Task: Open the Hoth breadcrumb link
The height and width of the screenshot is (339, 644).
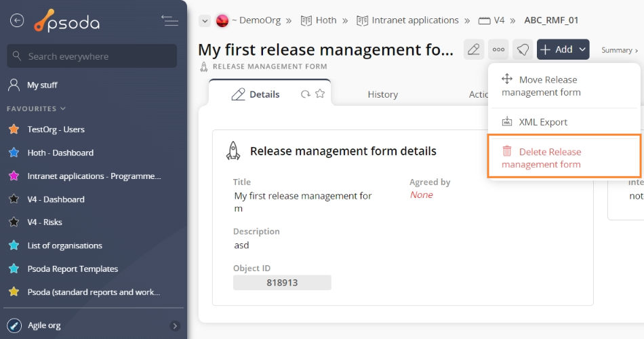Action: tap(325, 20)
